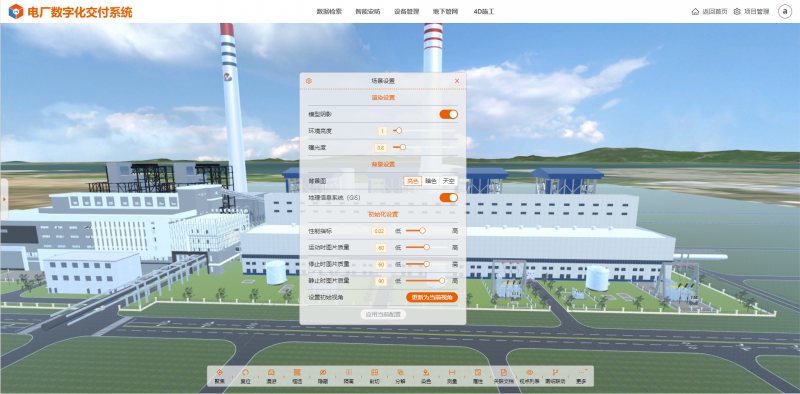
Task: Click the 分解 (explode) tool icon
Action: 401,373
